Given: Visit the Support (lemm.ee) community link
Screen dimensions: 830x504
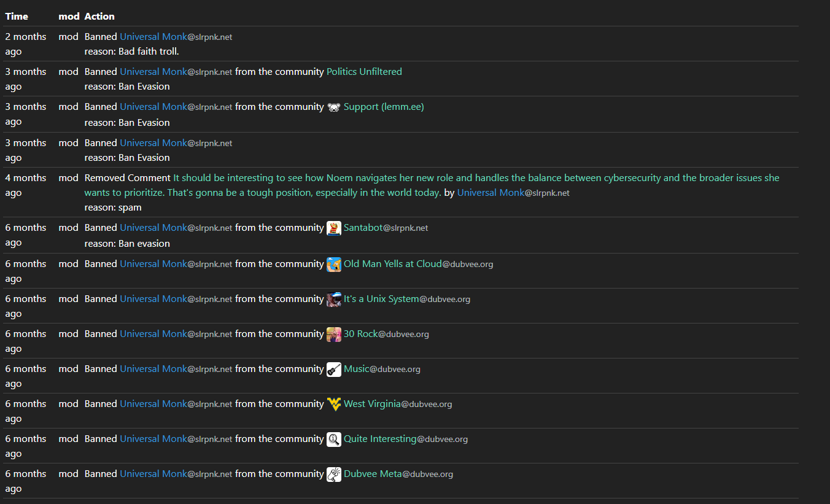Looking at the screenshot, I should pyautogui.click(x=384, y=107).
